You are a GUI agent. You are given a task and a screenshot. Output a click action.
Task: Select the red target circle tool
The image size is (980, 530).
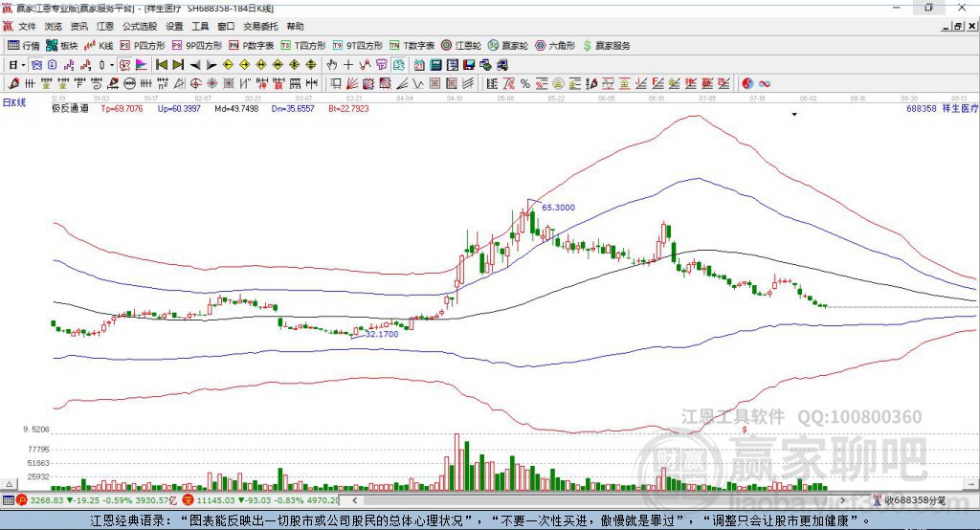pos(195,84)
